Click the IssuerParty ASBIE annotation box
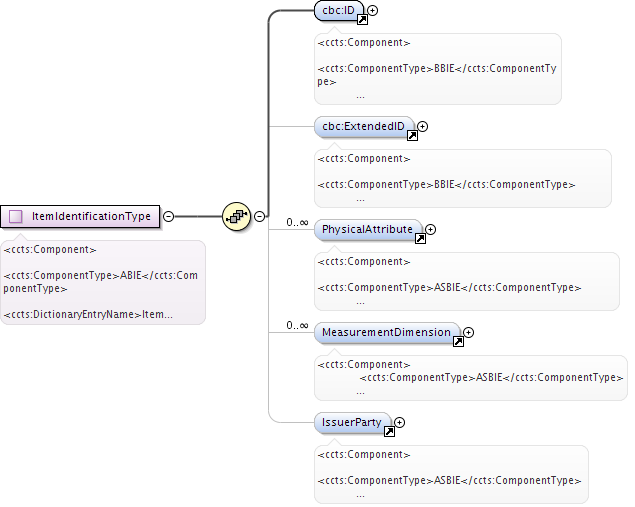 [x=450, y=473]
